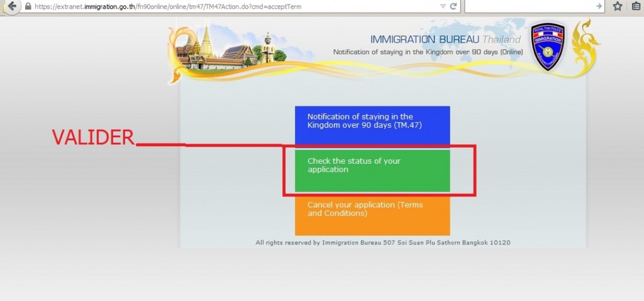Open the bookmarks list icon at far right
The image size is (644, 301).
tap(636, 6)
